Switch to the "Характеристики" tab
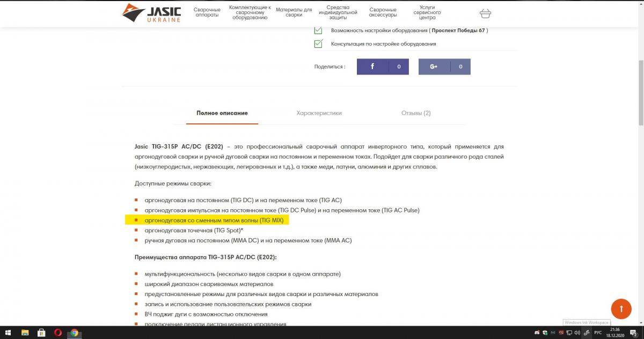The image size is (644, 339). [x=319, y=113]
